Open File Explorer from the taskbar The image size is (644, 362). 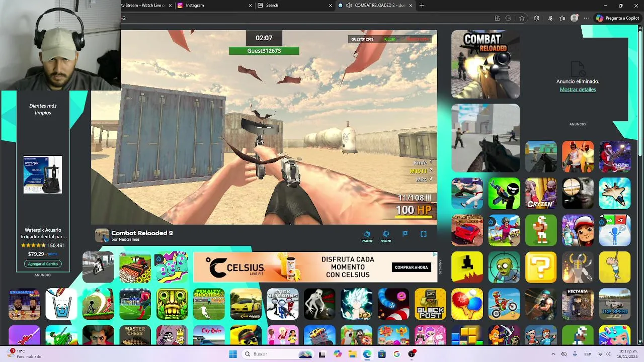352,354
